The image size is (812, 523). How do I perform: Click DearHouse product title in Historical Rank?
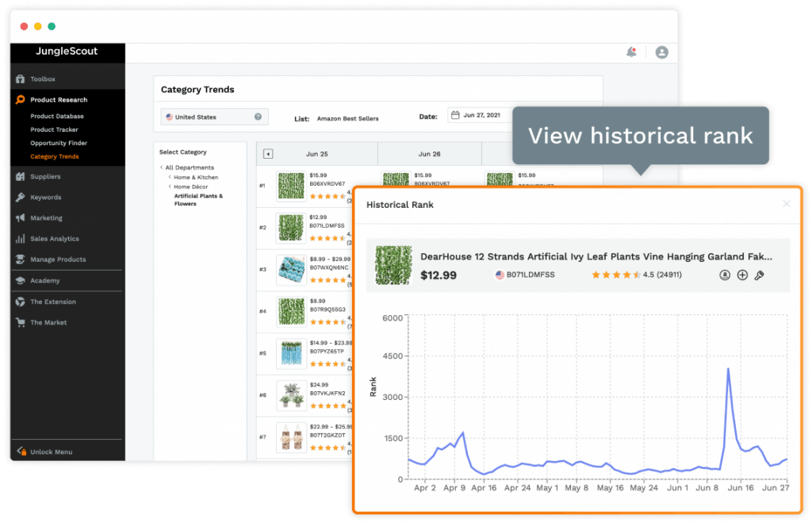pos(596,256)
